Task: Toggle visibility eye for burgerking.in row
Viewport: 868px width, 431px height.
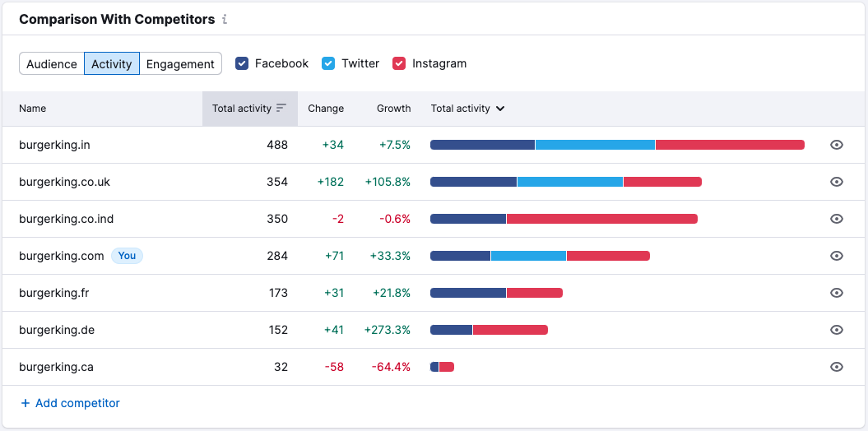Action: click(x=836, y=145)
